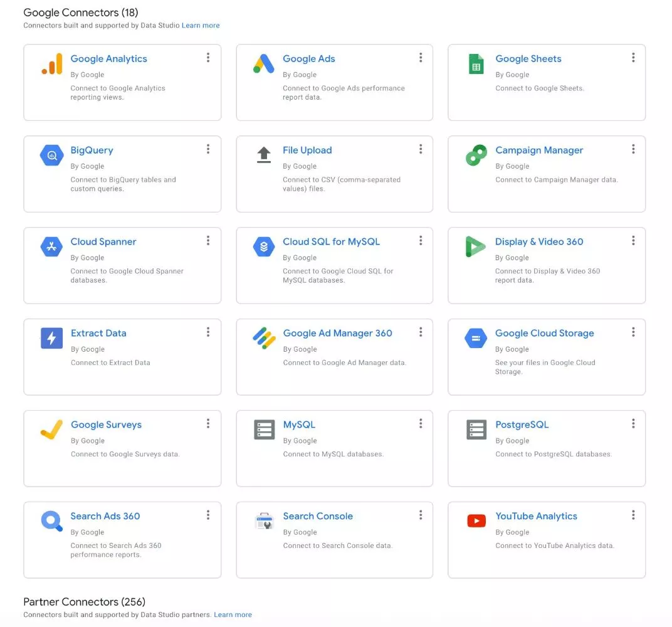Screen dimensions: 672x627
Task: Open the Google Analytics more options menu
Action: (208, 58)
